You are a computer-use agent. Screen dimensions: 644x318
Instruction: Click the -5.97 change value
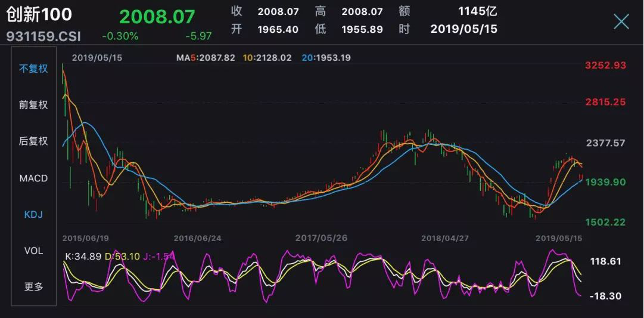coord(198,36)
